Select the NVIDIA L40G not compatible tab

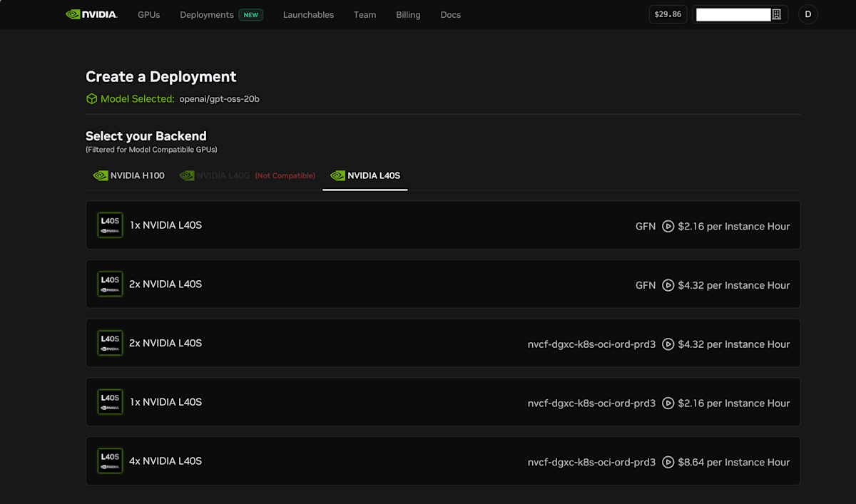[247, 175]
